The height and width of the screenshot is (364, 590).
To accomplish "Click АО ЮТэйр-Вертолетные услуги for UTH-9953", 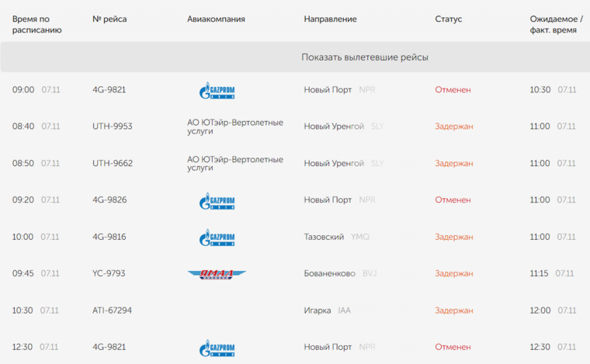I will [235, 127].
